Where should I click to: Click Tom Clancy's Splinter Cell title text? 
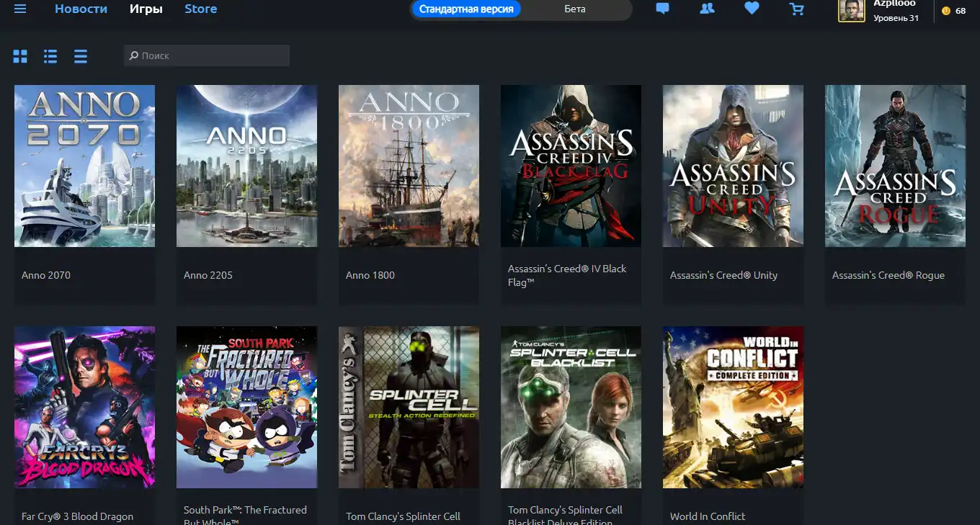pos(403,516)
